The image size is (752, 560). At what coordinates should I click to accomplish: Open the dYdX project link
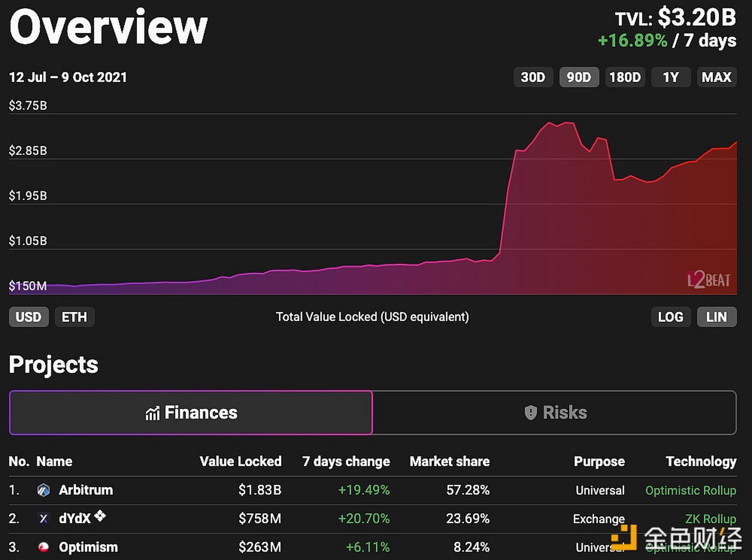click(x=75, y=519)
